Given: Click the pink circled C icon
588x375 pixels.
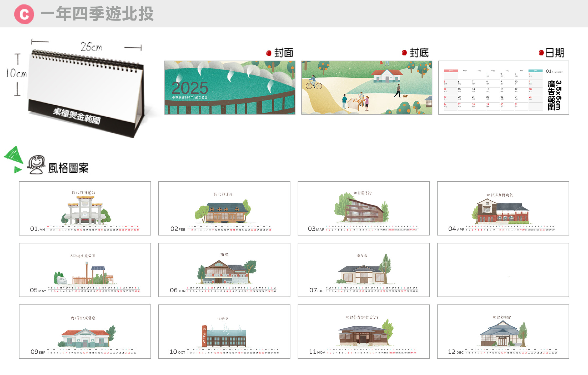Looking at the screenshot, I should pos(24,14).
